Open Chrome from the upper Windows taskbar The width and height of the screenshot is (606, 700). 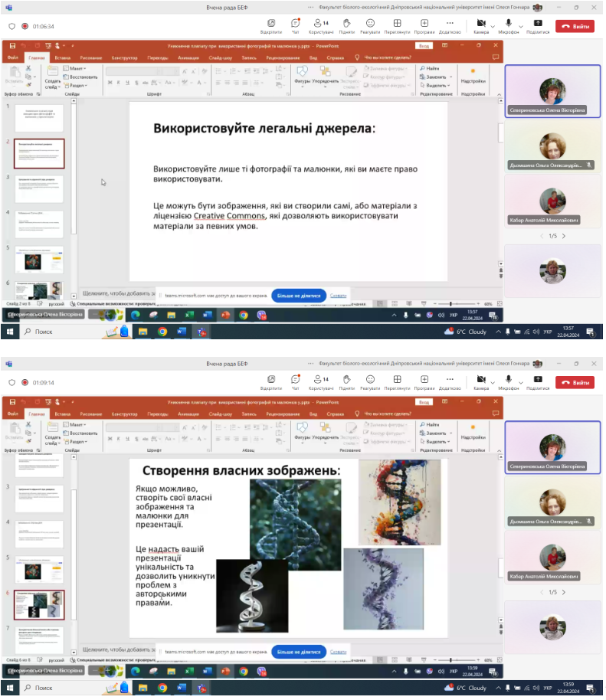click(x=162, y=332)
